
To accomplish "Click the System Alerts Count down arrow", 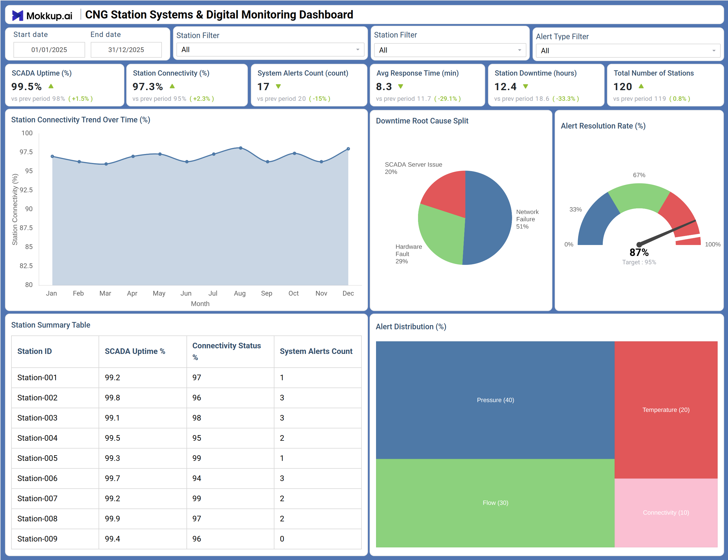I will pos(278,87).
